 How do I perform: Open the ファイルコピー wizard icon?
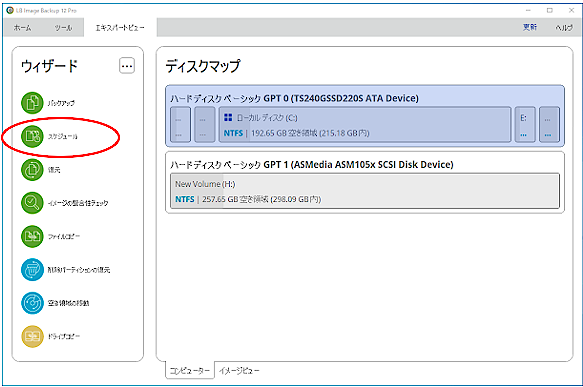(32, 236)
